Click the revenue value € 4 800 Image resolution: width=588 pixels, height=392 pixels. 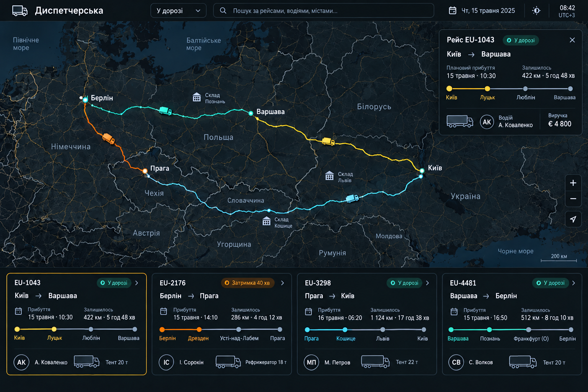click(x=560, y=124)
